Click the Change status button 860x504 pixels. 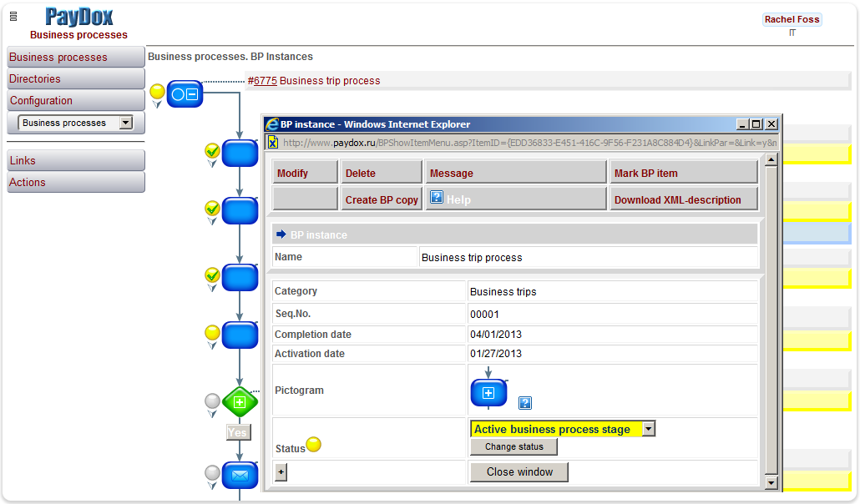pyautogui.click(x=514, y=446)
